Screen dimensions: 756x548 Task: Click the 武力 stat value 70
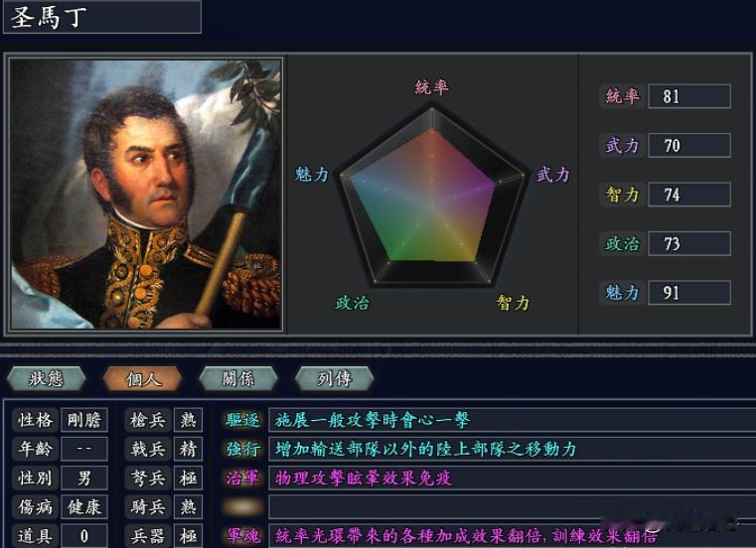click(689, 146)
